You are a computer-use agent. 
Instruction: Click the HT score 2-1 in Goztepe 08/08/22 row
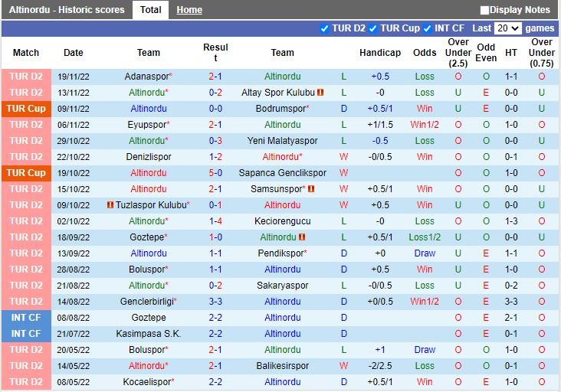pos(511,318)
